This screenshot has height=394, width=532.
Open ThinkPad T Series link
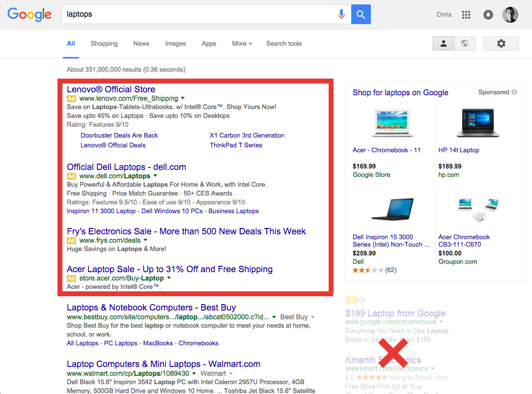point(236,145)
